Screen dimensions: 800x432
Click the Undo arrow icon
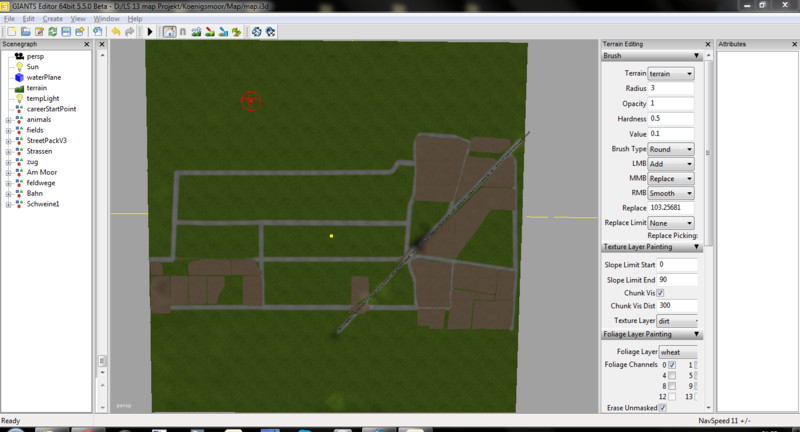point(117,32)
